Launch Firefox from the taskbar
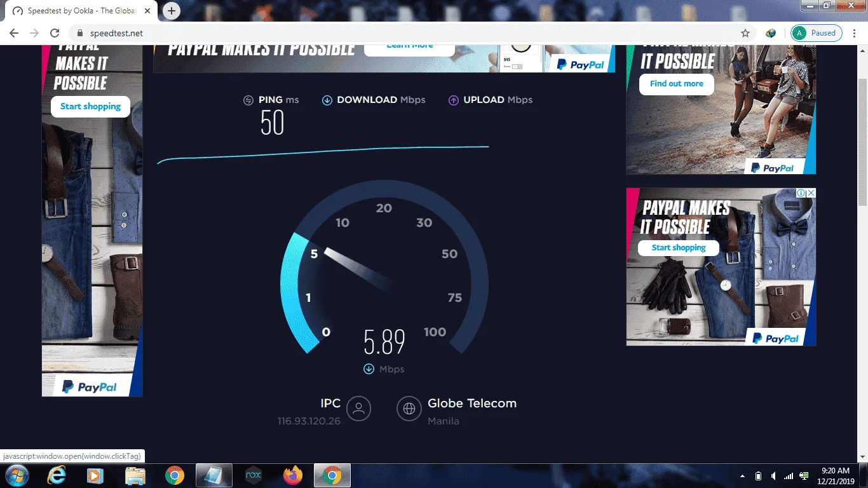 (293, 475)
